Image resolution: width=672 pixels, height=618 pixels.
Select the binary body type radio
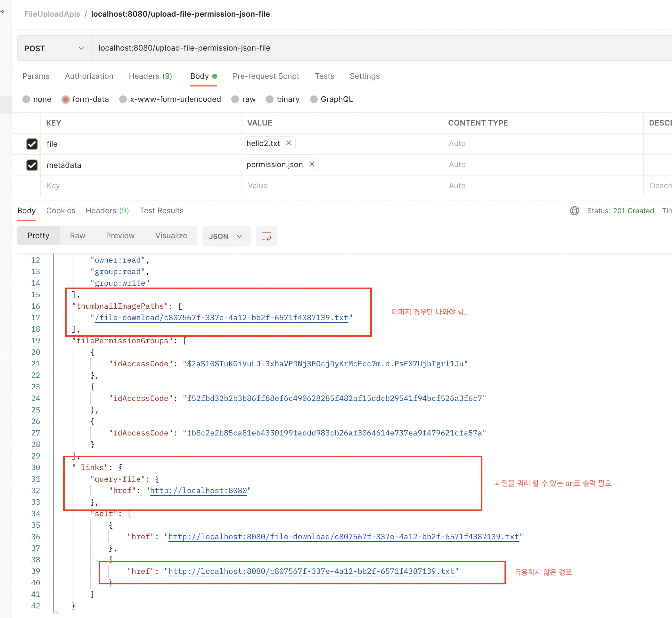coord(270,99)
